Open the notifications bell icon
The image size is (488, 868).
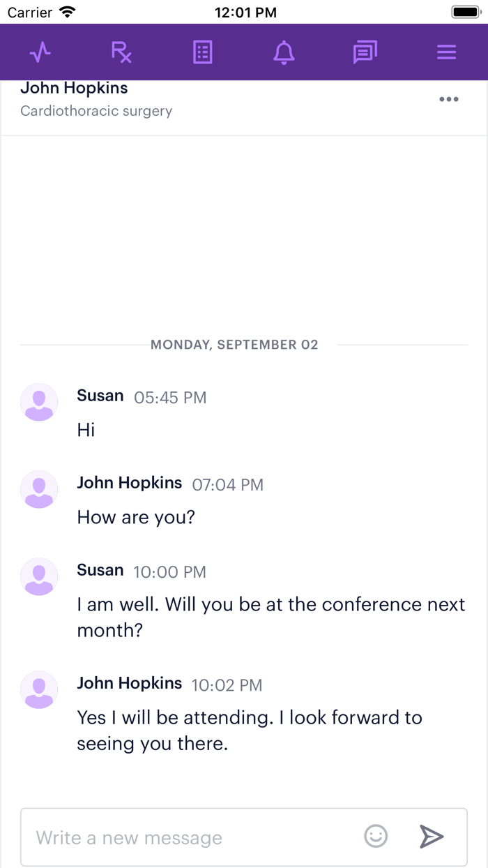pos(284,52)
